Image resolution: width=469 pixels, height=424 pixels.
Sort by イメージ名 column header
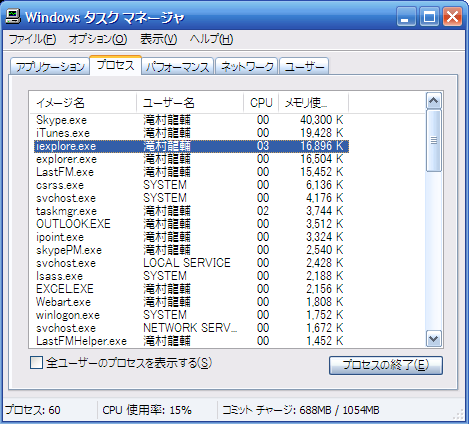[83, 103]
